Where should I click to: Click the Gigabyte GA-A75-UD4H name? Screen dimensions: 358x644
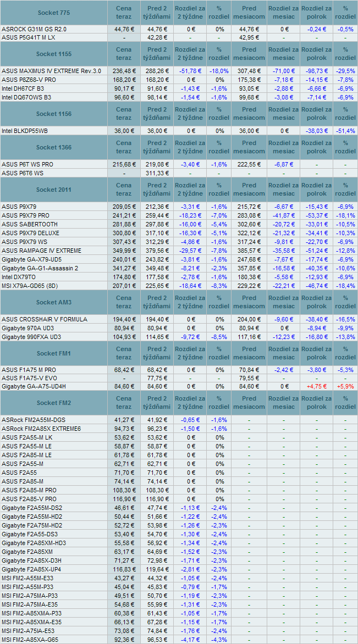(34, 386)
